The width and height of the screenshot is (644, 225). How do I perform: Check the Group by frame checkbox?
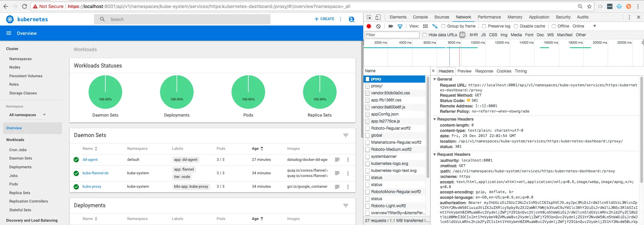(x=443, y=26)
